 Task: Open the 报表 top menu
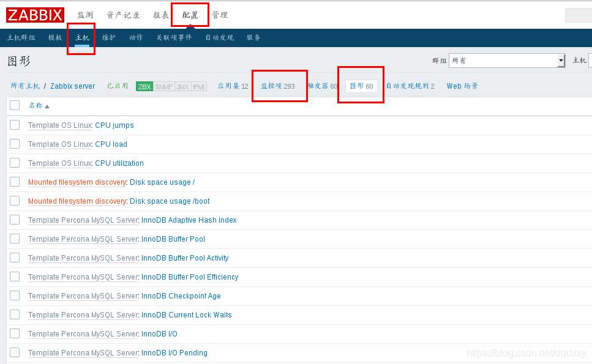click(161, 15)
